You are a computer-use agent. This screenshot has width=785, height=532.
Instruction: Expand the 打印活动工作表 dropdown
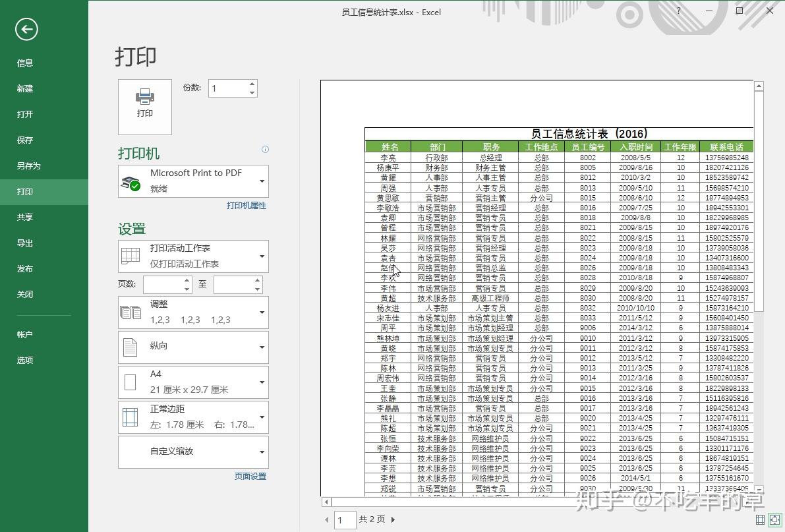(x=193, y=256)
